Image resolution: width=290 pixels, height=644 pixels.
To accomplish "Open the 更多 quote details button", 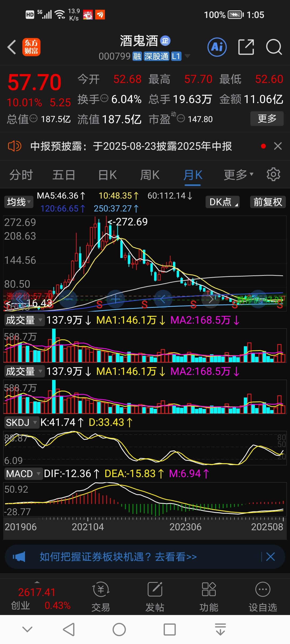I will tap(267, 118).
